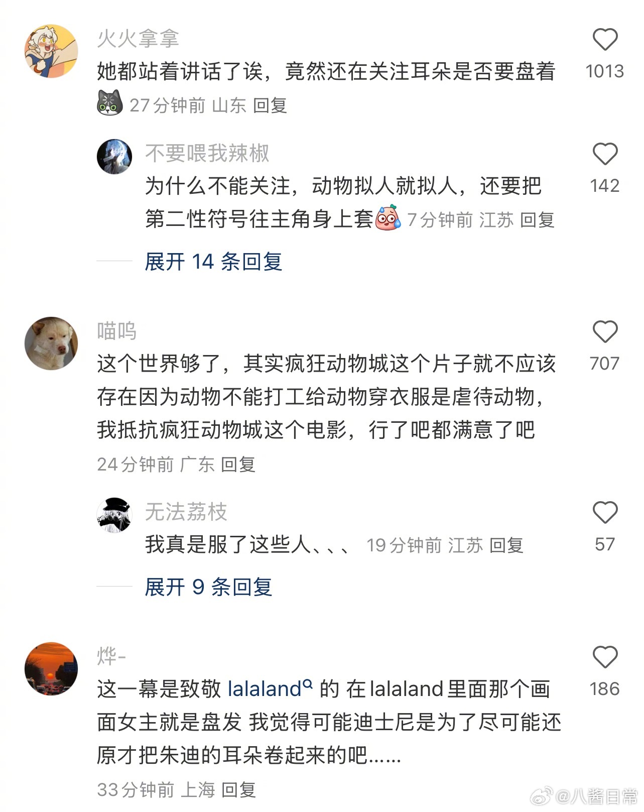Expand the 14 hidden replies
The width and height of the screenshot is (644, 812).
click(x=213, y=262)
